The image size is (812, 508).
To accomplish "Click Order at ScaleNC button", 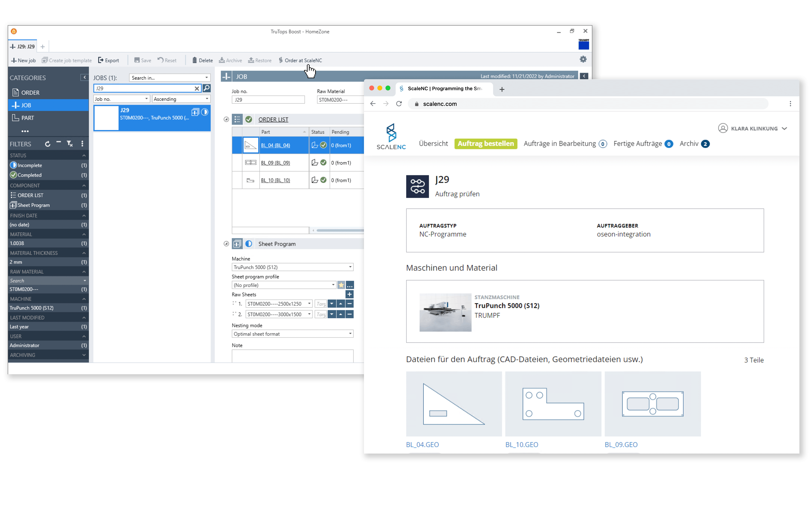I will click(300, 61).
